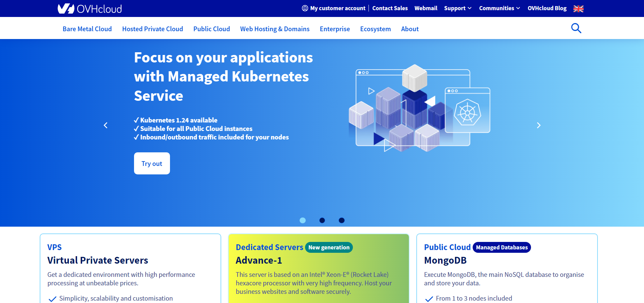Open the Advance-1 heading

coord(259,260)
